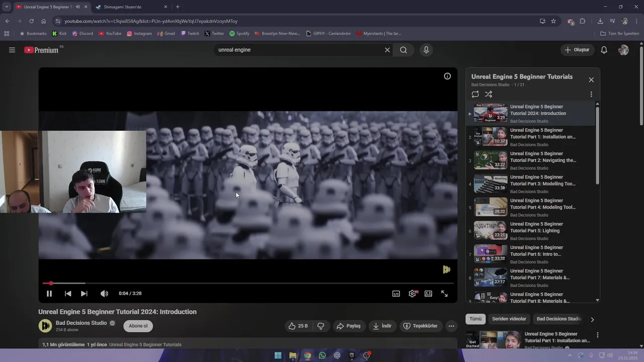
Task: Go to YouTube Premium home logo
Action: coord(42,50)
